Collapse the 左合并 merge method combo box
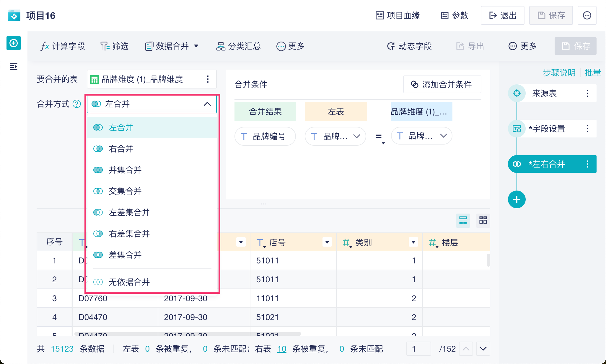The width and height of the screenshot is (606, 364). pyautogui.click(x=207, y=104)
